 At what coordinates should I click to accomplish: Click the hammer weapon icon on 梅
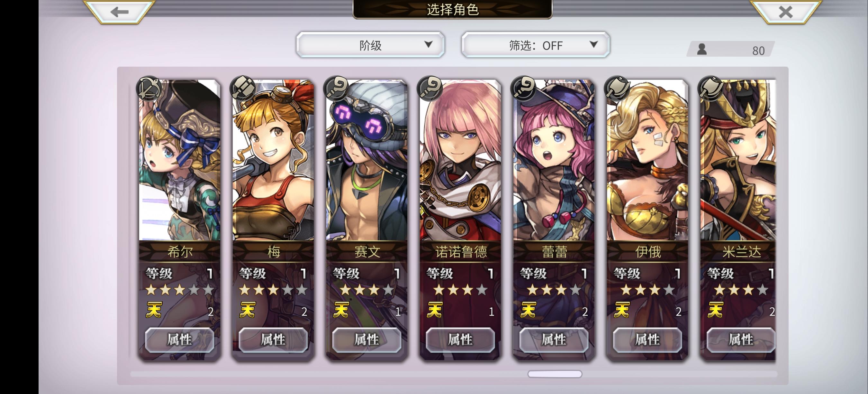(x=243, y=89)
